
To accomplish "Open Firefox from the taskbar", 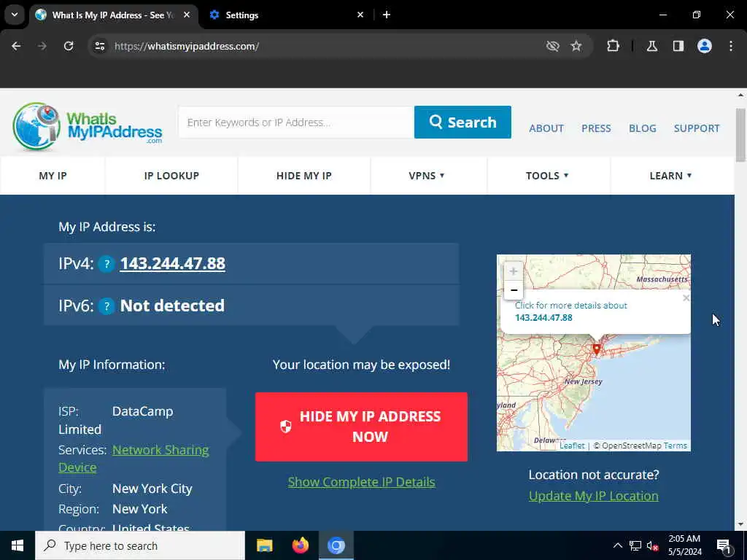I will (300, 545).
